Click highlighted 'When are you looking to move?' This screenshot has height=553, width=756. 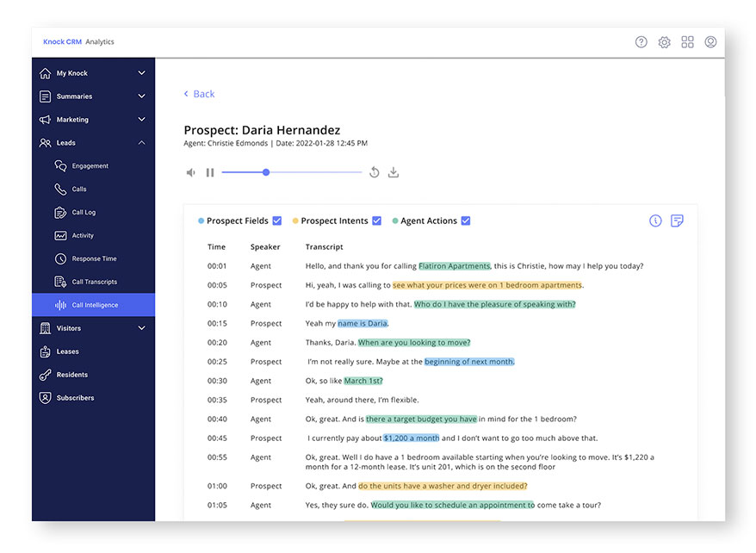point(413,343)
